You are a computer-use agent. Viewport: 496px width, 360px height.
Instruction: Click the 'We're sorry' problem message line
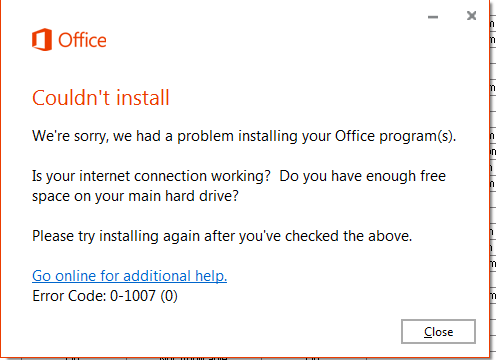[244, 136]
